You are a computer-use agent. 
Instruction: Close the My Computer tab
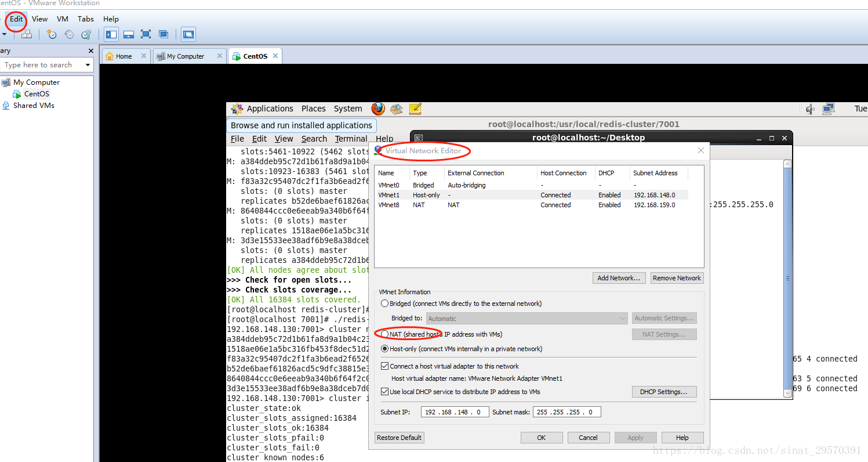(x=220, y=56)
